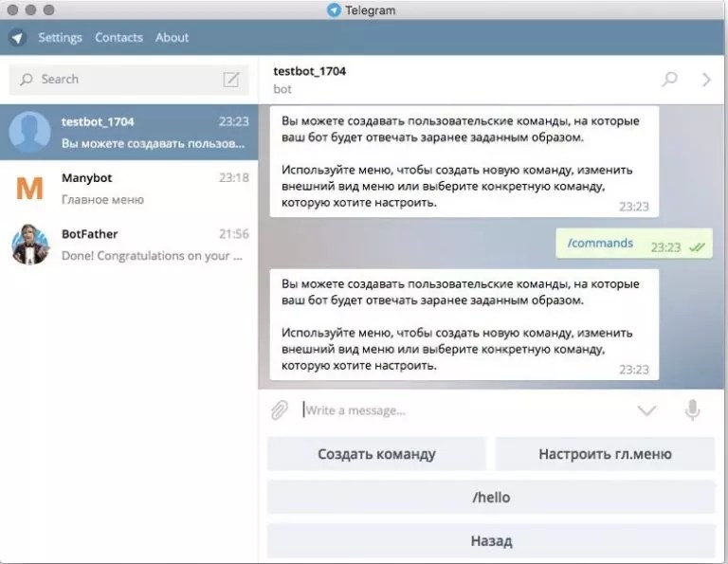This screenshot has width=728, height=564.
Task: Open the About menu item
Action: click(172, 38)
